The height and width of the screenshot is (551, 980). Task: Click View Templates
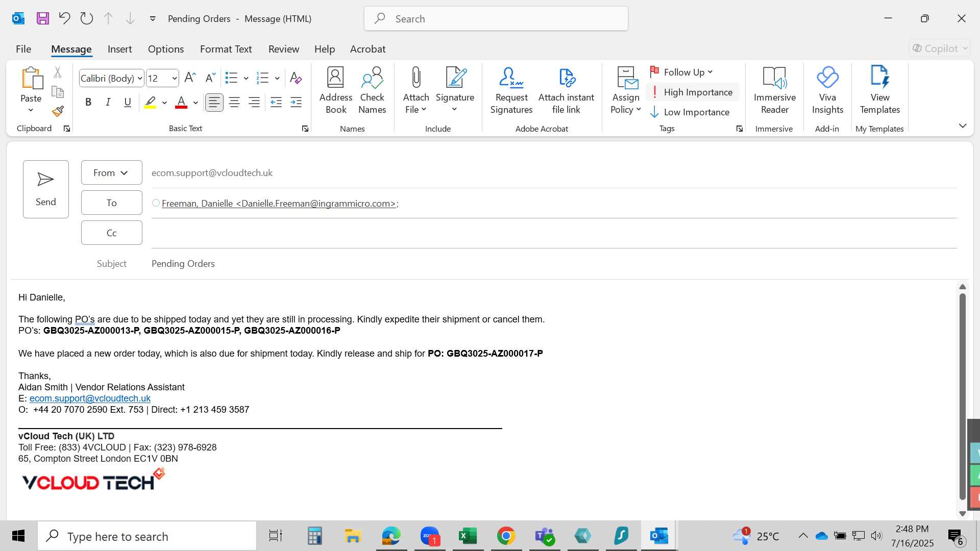coord(880,91)
